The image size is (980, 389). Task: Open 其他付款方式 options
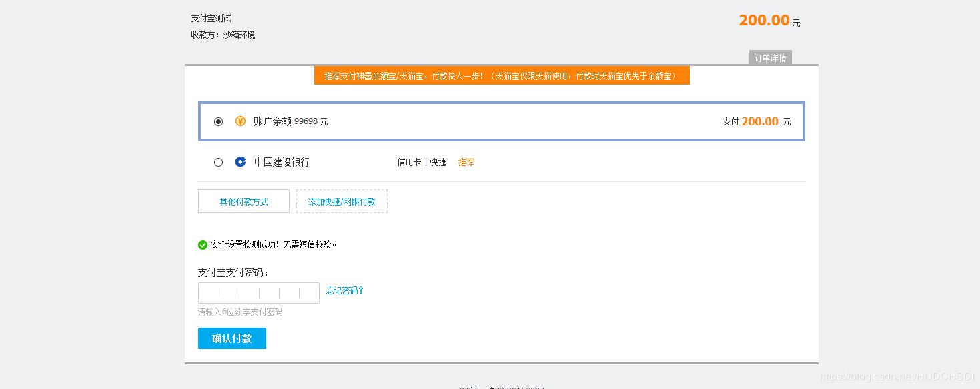click(243, 201)
